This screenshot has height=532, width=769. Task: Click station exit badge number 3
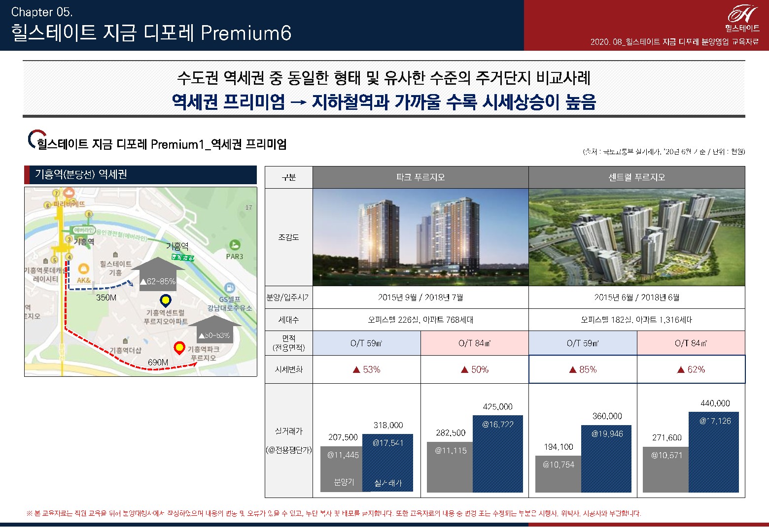[70, 240]
